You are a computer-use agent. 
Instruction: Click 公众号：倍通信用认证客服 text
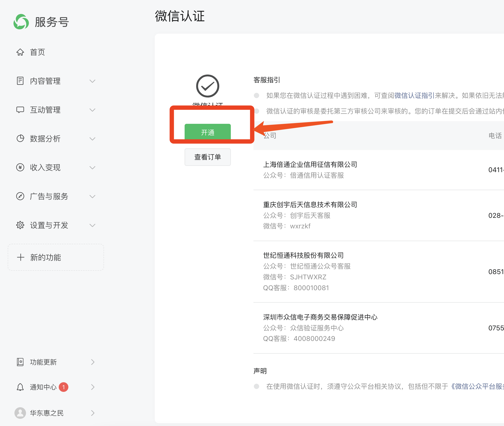click(303, 175)
